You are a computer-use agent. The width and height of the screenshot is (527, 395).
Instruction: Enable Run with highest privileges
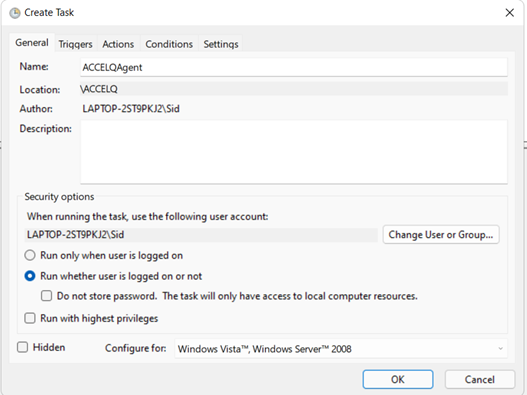[30, 318]
